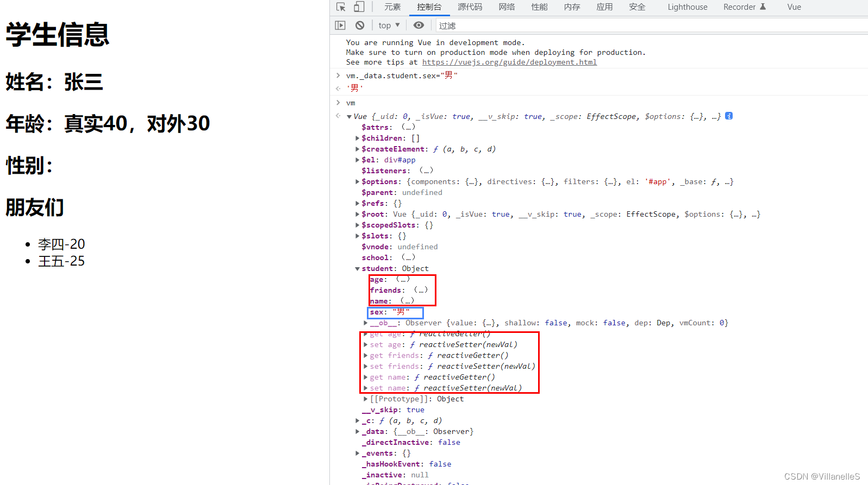868x485 pixels.
Task: Open the Vue devtools tab
Action: coord(794,7)
